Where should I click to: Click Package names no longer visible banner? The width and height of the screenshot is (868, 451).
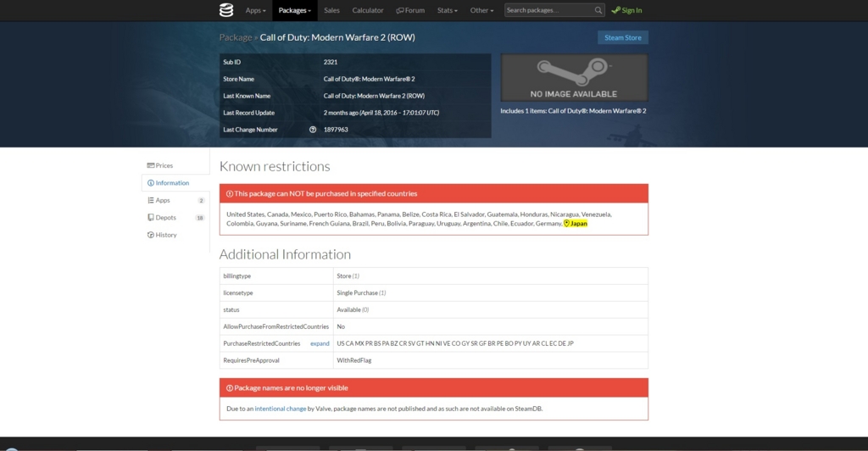(433, 388)
